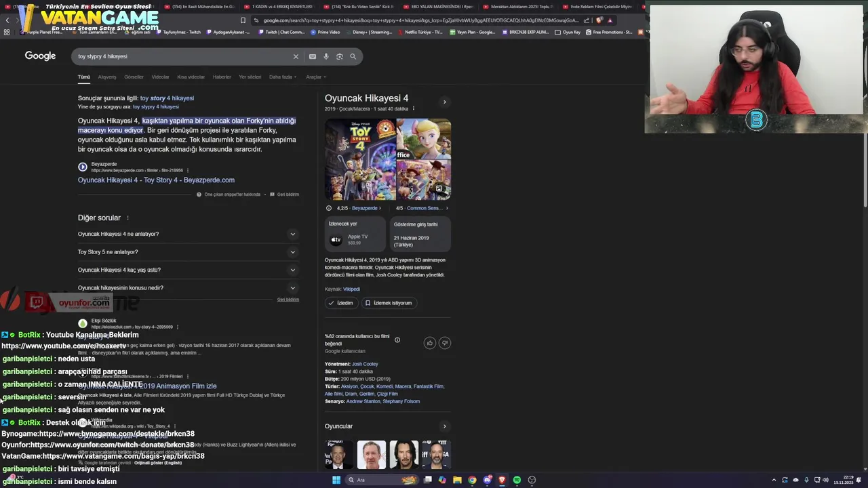The image size is (868, 488).
Task: Expand 'Oyuncak Hikayesi 4 kaç yaş üstü?'
Action: pyautogui.click(x=188, y=270)
